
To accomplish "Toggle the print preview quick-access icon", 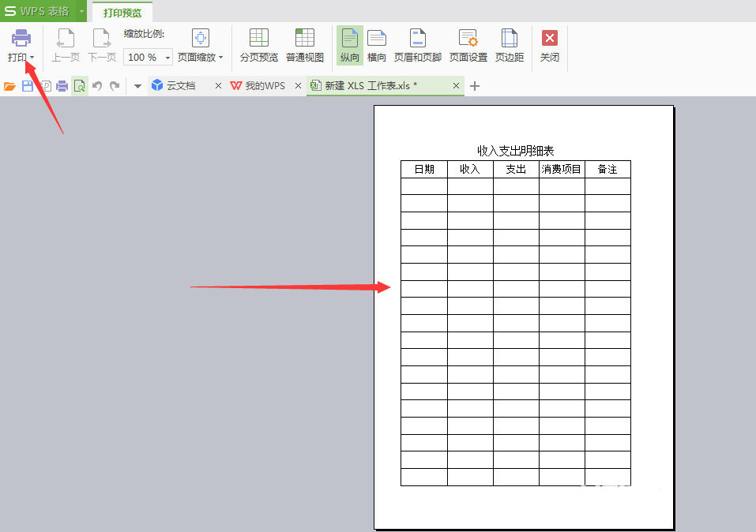I will pos(80,86).
